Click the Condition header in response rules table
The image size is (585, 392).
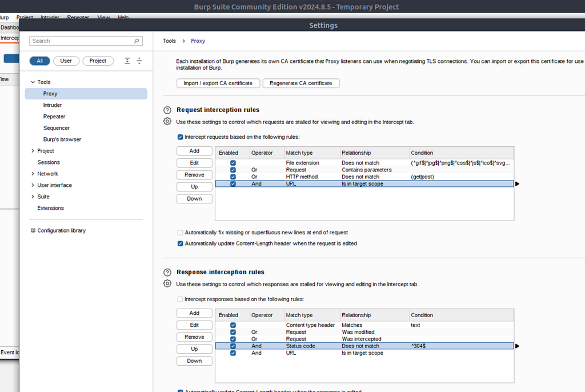click(462, 315)
